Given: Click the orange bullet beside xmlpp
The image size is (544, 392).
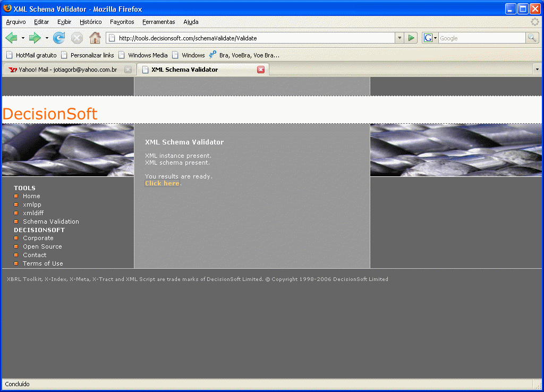Looking at the screenshot, I should [16, 204].
